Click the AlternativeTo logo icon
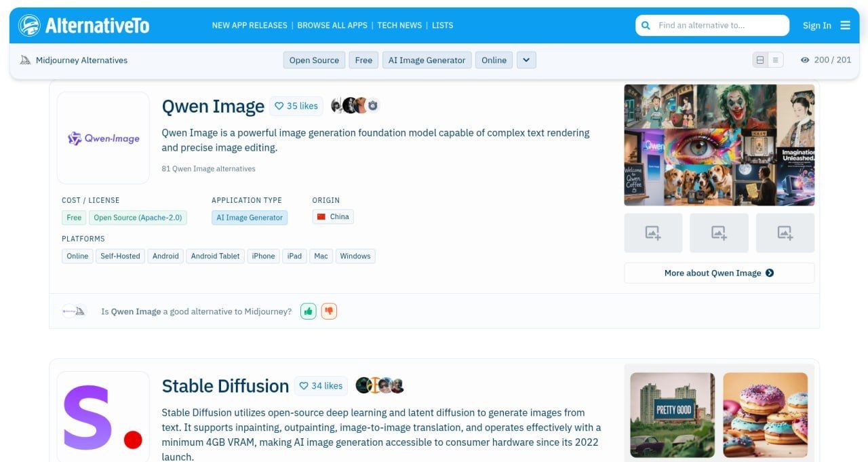 point(29,25)
